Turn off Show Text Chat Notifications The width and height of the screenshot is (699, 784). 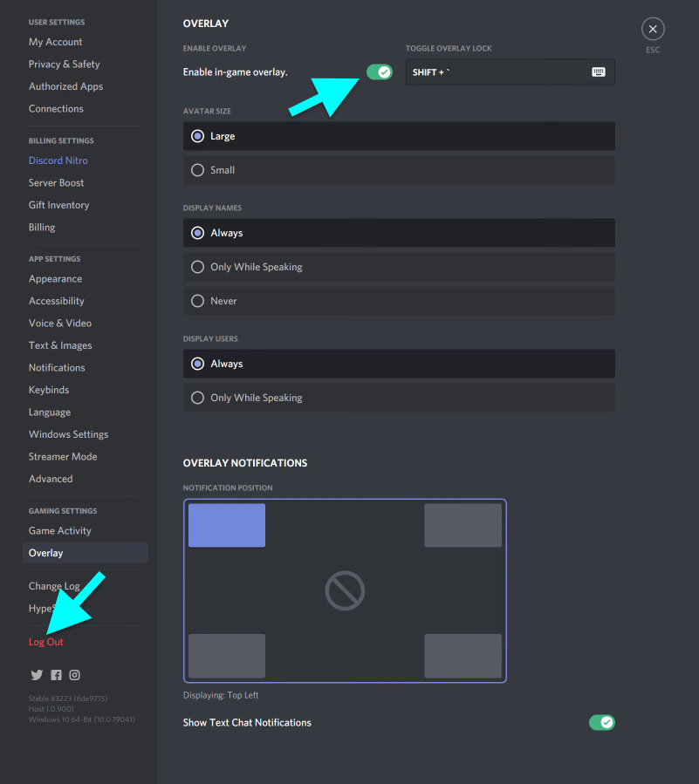coord(601,722)
